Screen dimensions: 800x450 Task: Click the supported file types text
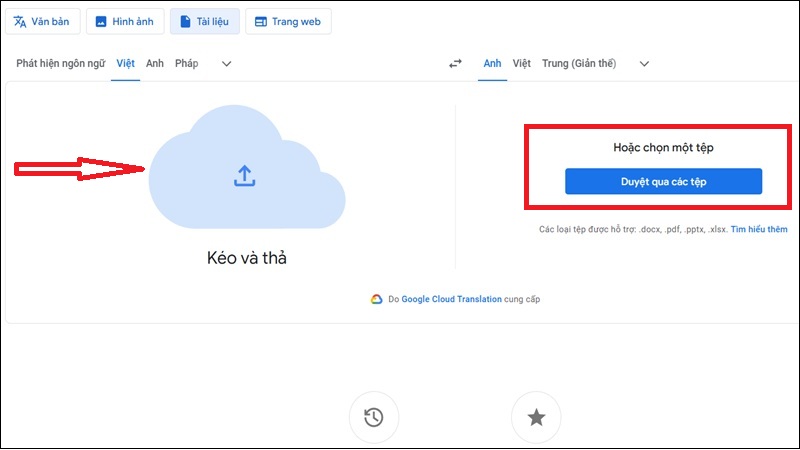coord(633,229)
